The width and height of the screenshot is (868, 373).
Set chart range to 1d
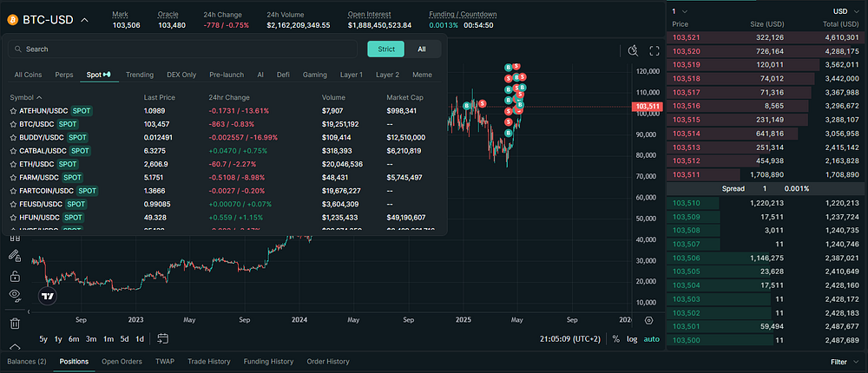[140, 338]
